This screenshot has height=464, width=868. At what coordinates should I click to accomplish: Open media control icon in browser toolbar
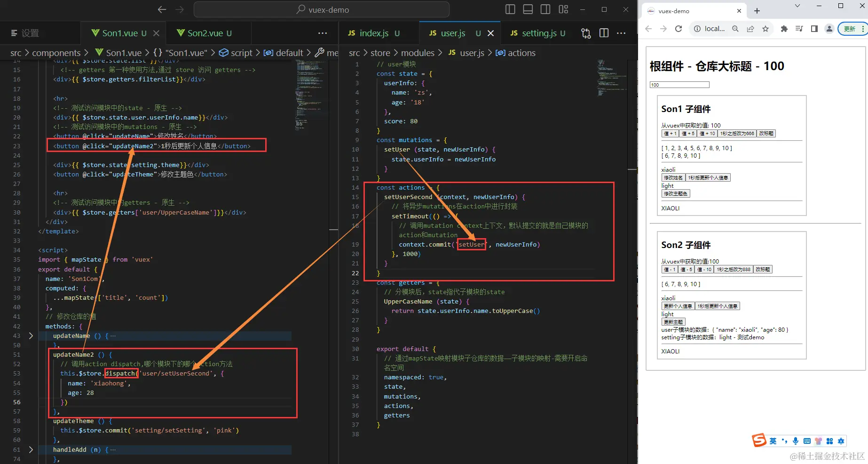click(799, 29)
